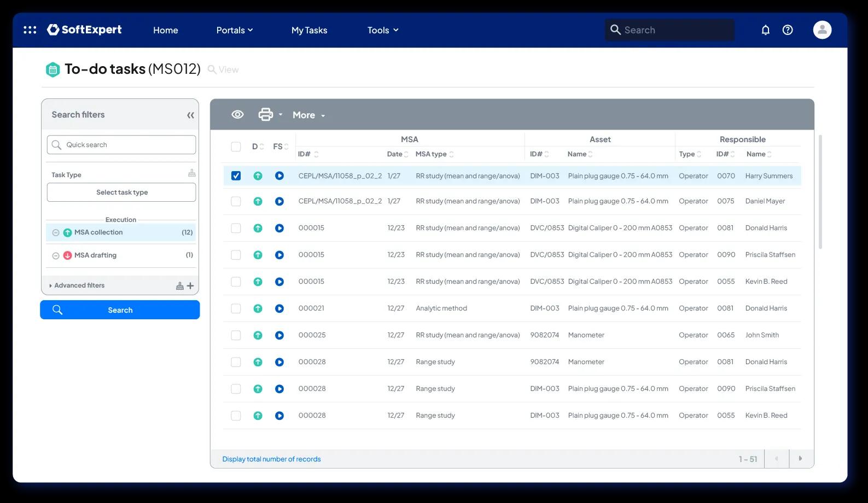This screenshot has height=503, width=868.
Task: Click the blue Search button
Action: tap(120, 310)
